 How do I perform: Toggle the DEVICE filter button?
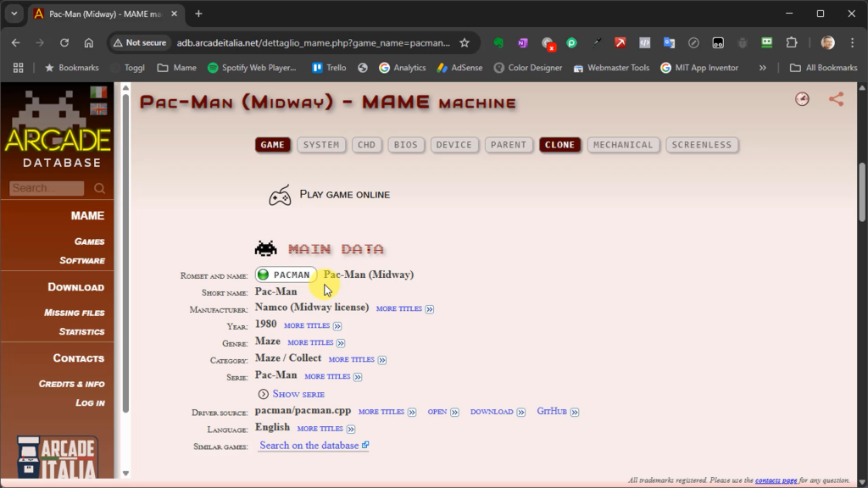[454, 145]
